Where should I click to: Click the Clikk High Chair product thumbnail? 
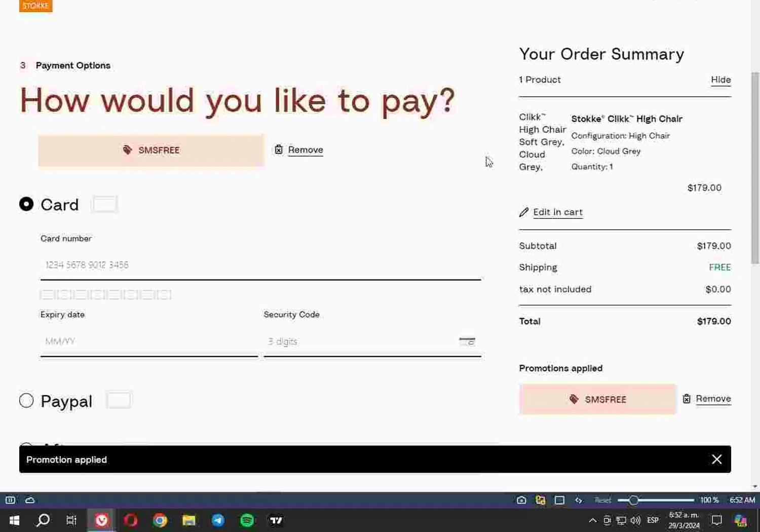[542, 142]
